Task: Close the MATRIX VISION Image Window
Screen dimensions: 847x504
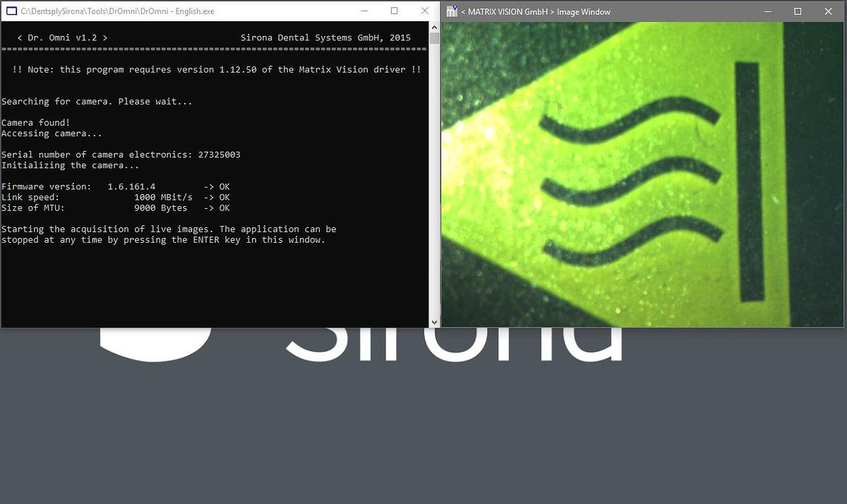Action: [829, 11]
